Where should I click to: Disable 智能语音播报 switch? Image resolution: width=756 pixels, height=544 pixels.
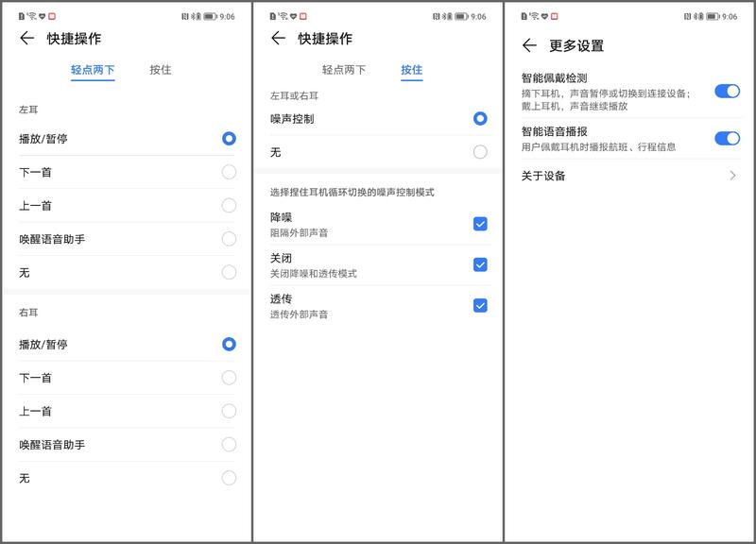click(x=727, y=139)
